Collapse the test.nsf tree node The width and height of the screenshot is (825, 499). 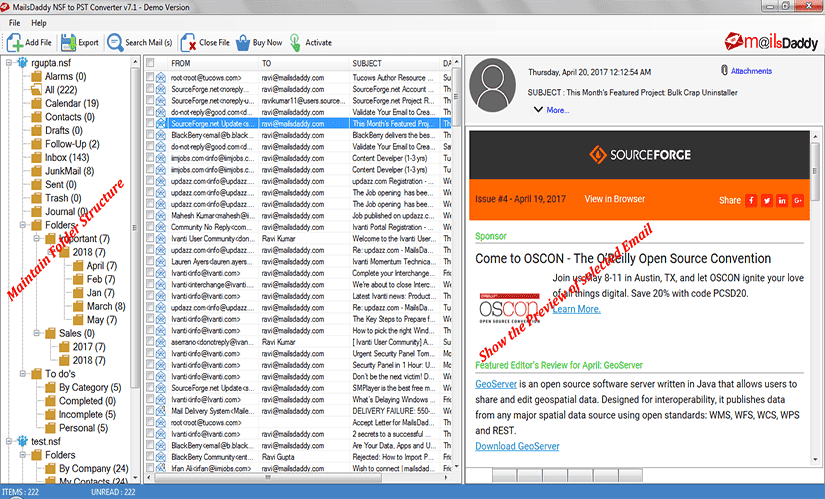coord(9,441)
